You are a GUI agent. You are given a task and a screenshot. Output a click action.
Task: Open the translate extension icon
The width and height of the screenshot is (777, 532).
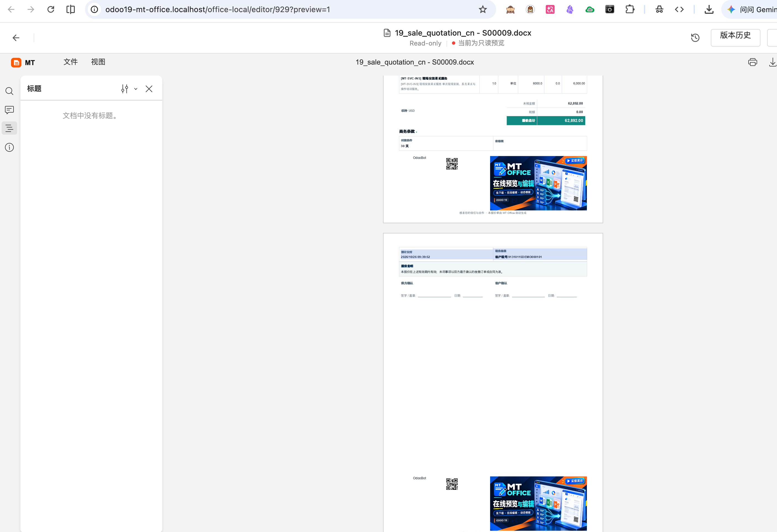click(x=550, y=9)
